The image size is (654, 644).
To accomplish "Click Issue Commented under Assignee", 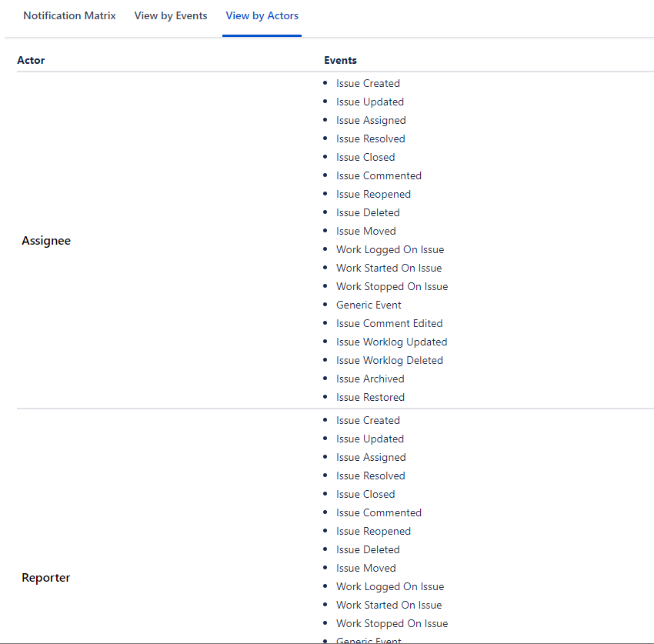I will (x=379, y=175).
